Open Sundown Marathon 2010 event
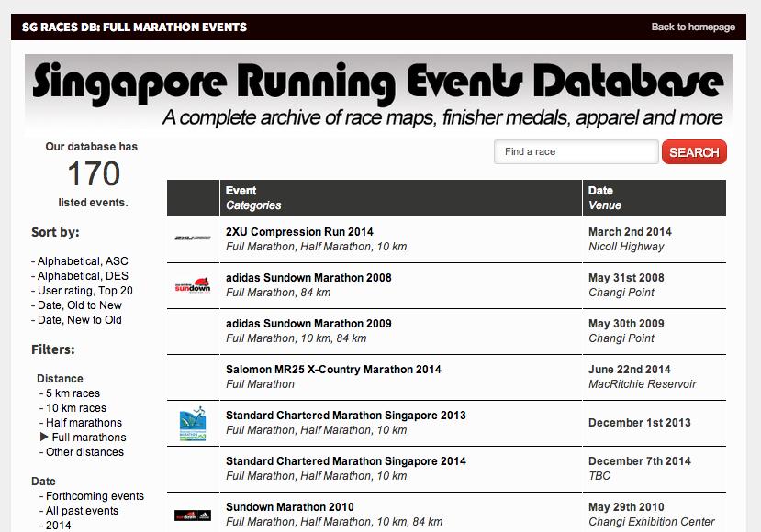This screenshot has height=532, width=761. coord(290,507)
